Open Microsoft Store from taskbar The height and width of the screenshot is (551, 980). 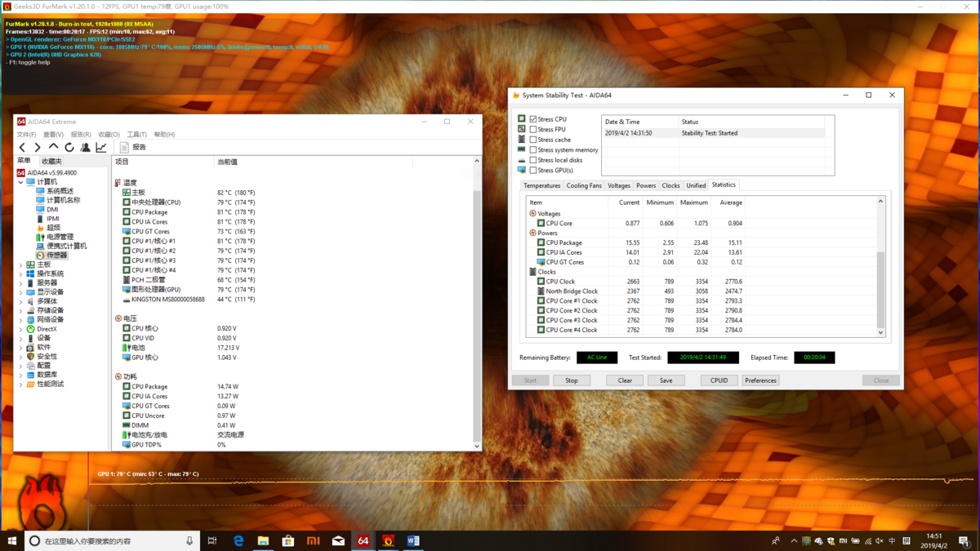coord(288,540)
